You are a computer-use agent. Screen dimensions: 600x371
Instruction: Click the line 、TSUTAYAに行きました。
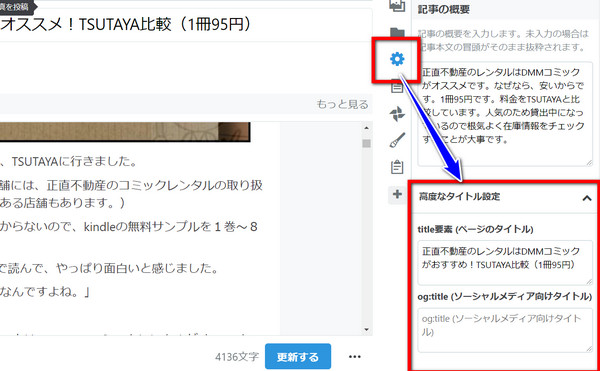point(69,162)
